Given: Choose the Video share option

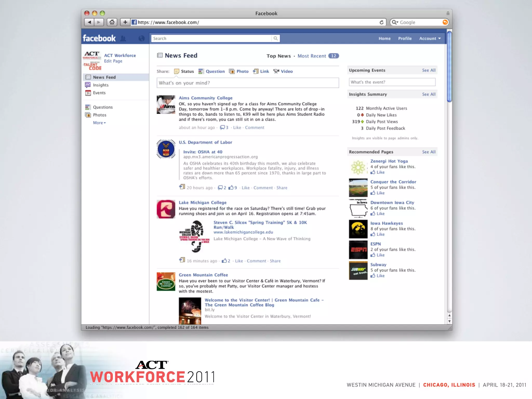Looking at the screenshot, I should [283, 71].
